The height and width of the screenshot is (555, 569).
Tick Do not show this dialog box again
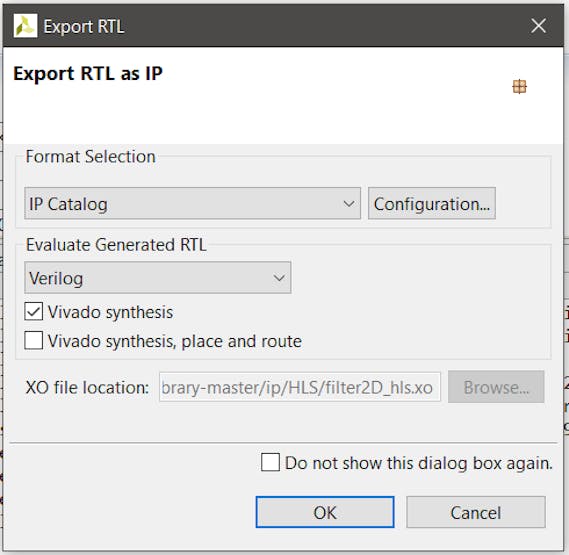[270, 462]
